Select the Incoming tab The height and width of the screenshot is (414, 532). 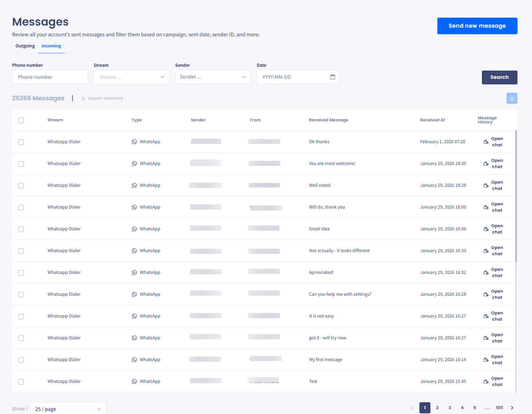tap(51, 46)
